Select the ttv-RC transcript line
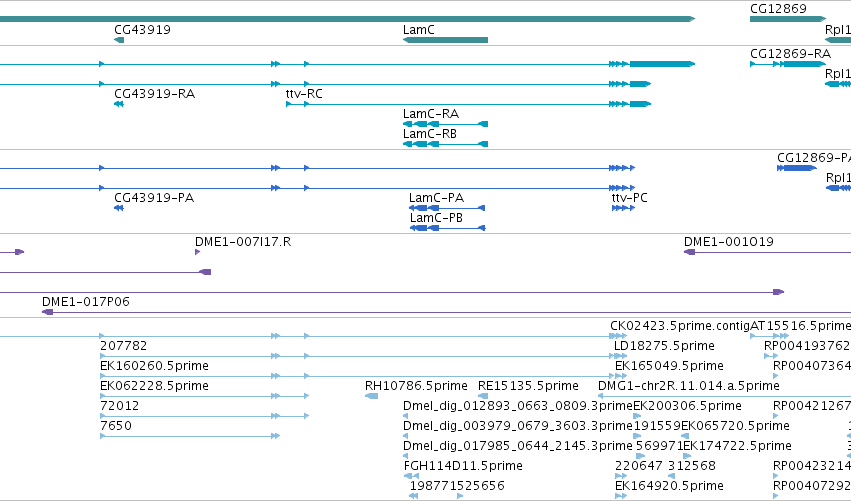 click(468, 104)
